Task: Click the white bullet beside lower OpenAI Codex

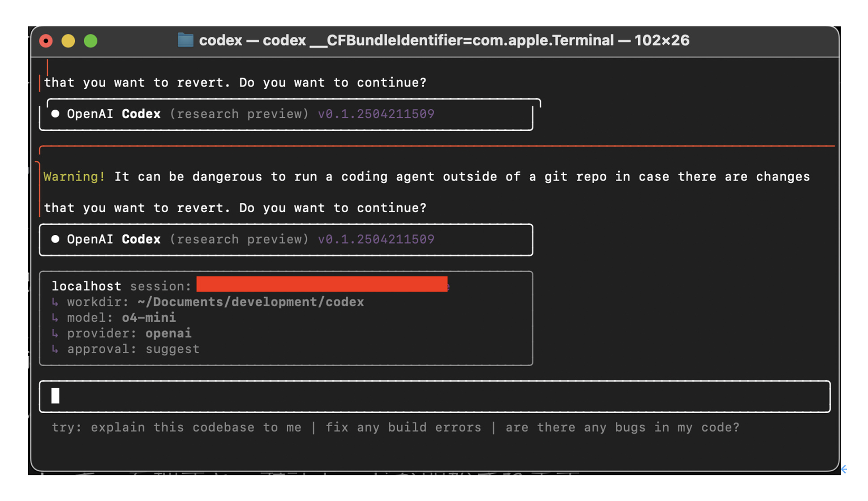Action: pyautogui.click(x=56, y=239)
